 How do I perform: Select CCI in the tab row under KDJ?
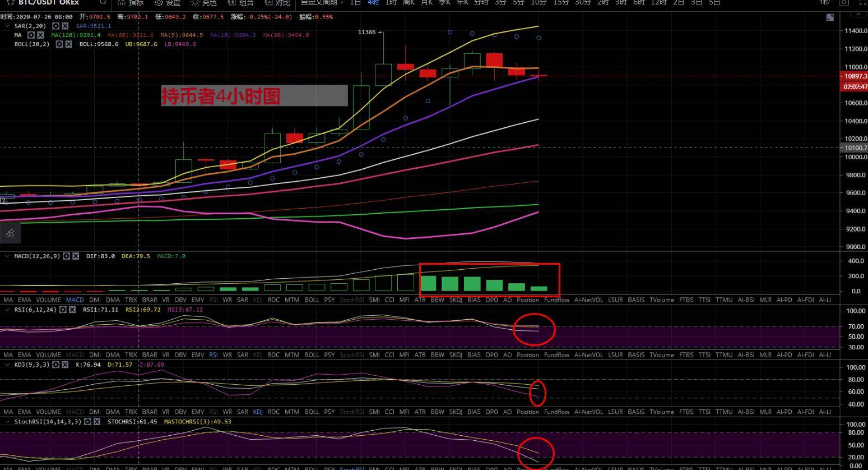(x=389, y=412)
